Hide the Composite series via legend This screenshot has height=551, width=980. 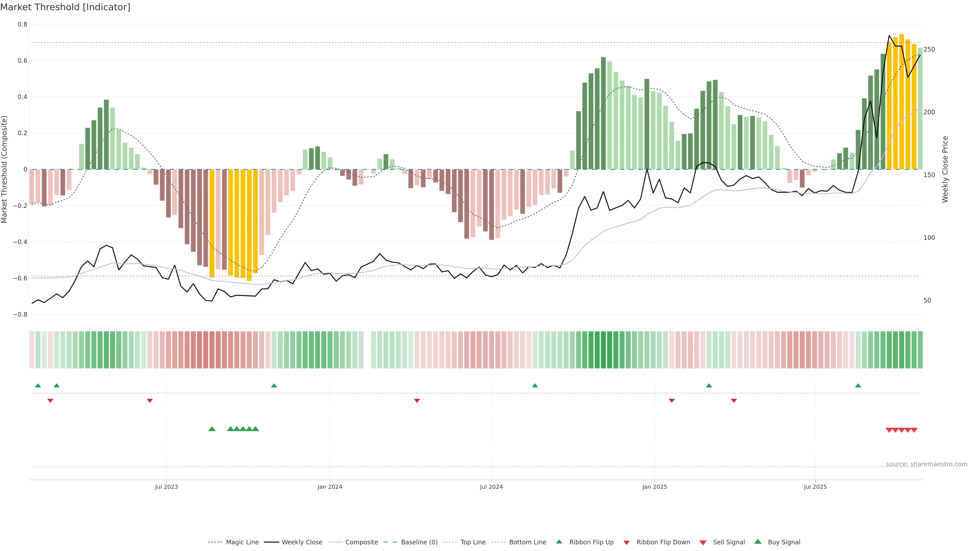(x=361, y=542)
